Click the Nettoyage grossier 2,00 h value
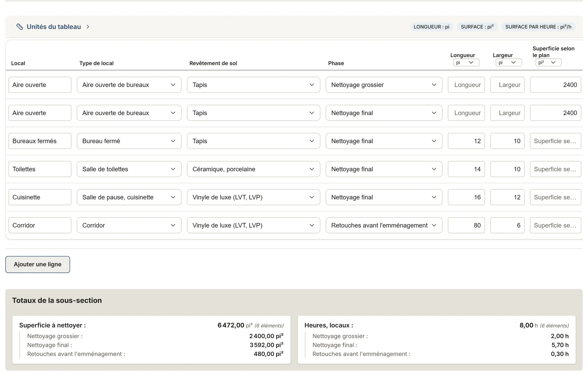 click(560, 336)
